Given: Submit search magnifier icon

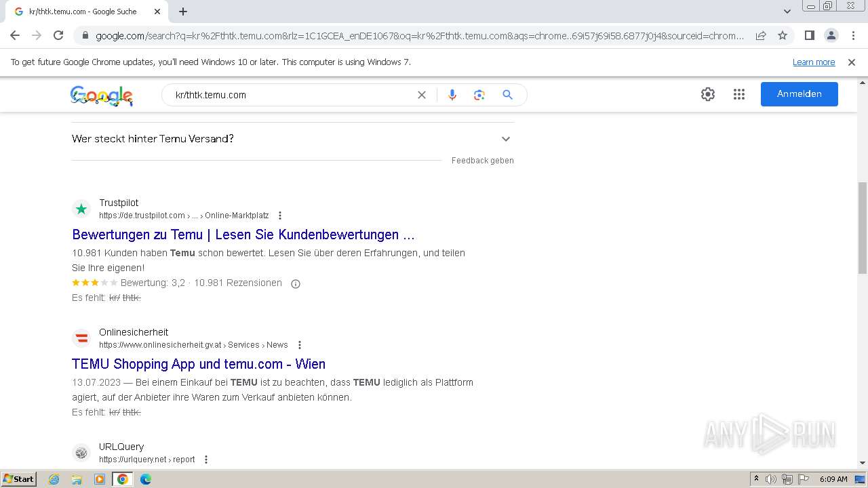Looking at the screenshot, I should click(x=507, y=95).
